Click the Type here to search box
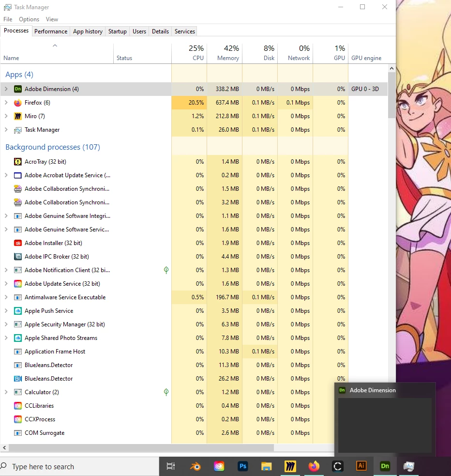The height and width of the screenshot is (476, 451). (x=79, y=466)
